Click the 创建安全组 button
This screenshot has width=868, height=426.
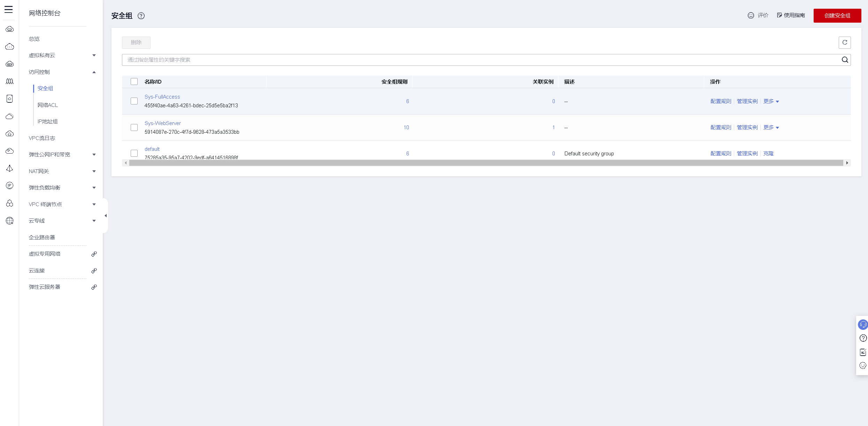(x=837, y=16)
